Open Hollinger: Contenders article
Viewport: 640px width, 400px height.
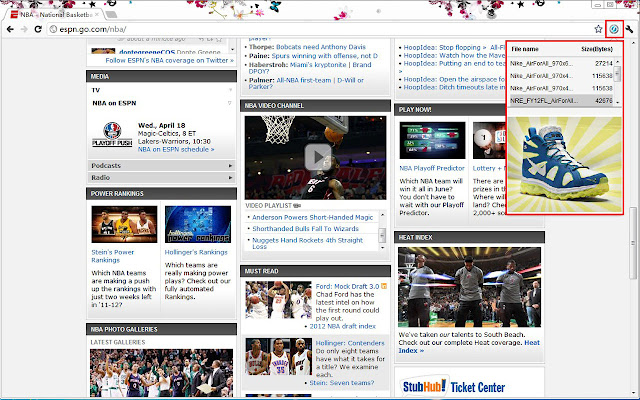click(x=350, y=343)
